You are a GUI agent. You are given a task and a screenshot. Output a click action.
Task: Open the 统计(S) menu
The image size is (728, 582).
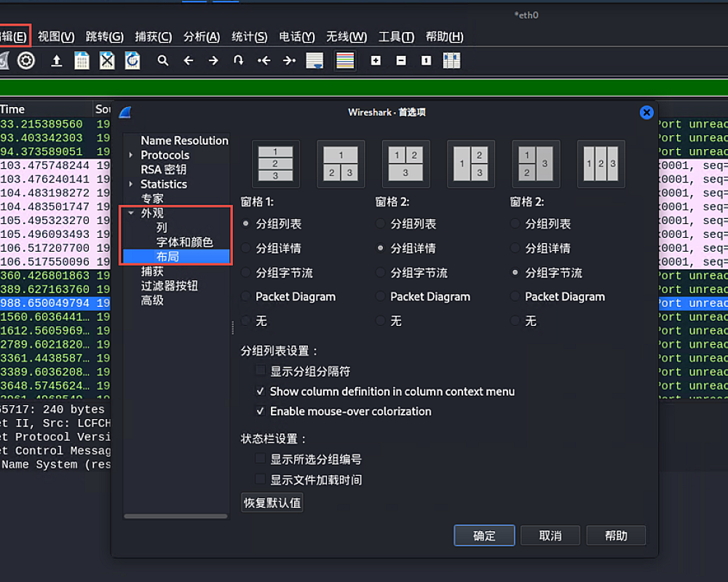click(249, 36)
